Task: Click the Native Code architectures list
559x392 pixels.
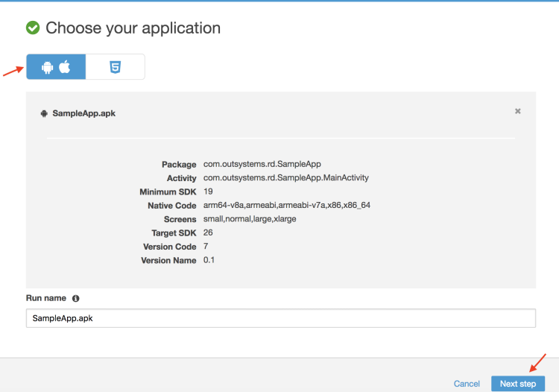Action: [286, 206]
